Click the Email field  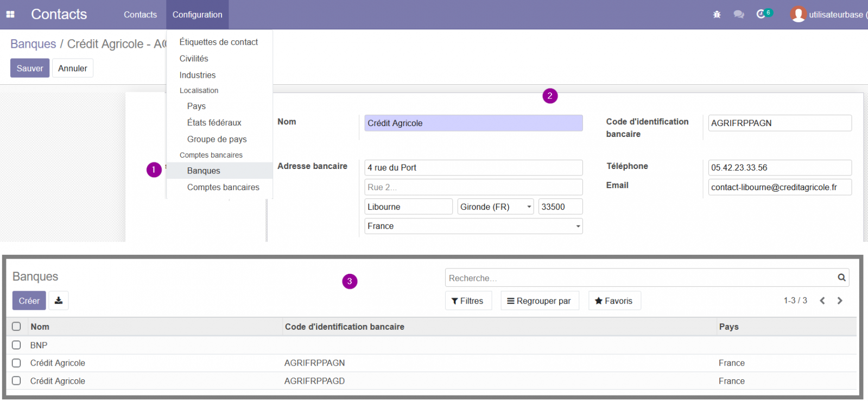tap(780, 187)
